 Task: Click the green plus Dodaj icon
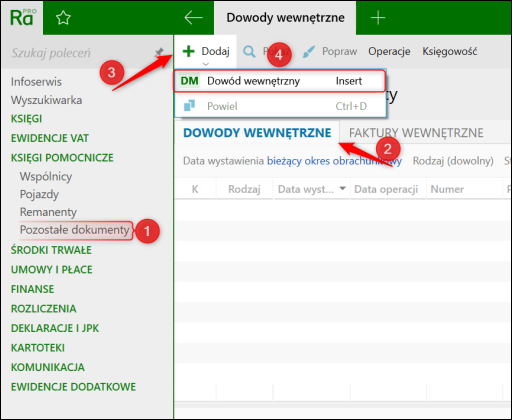tap(189, 51)
